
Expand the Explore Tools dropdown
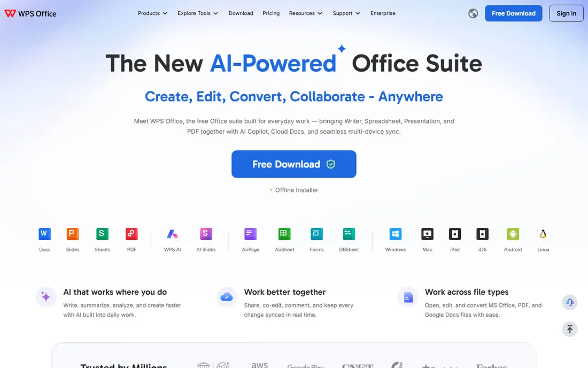pos(198,13)
